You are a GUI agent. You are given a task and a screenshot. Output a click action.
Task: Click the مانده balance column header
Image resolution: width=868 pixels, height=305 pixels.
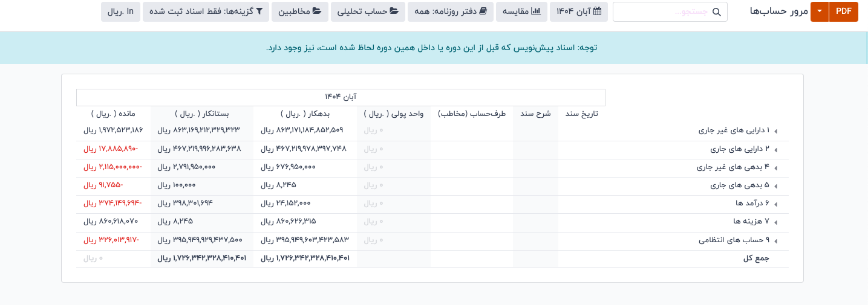click(x=113, y=114)
